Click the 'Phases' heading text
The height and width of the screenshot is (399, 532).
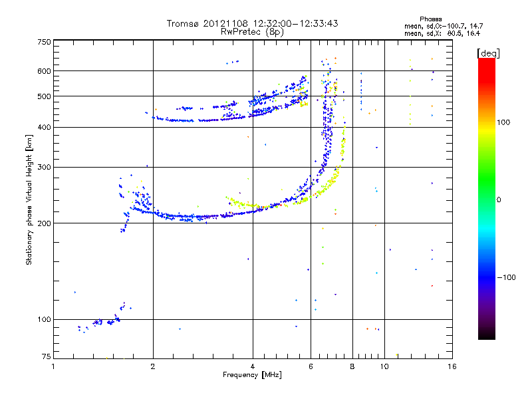(x=430, y=19)
